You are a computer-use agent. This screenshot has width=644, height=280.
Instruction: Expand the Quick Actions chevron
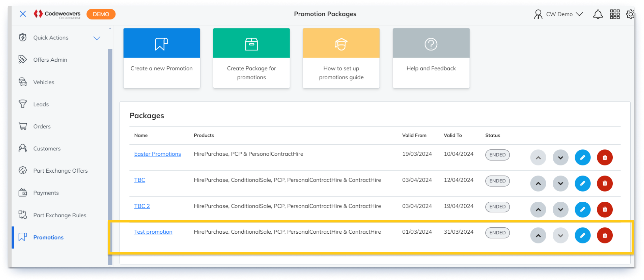click(97, 38)
